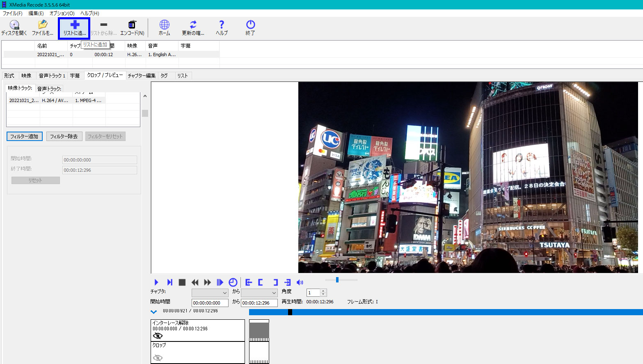Viewport: 643px width, 364px height.
Task: Switch to 形式 tab
Action: point(9,75)
